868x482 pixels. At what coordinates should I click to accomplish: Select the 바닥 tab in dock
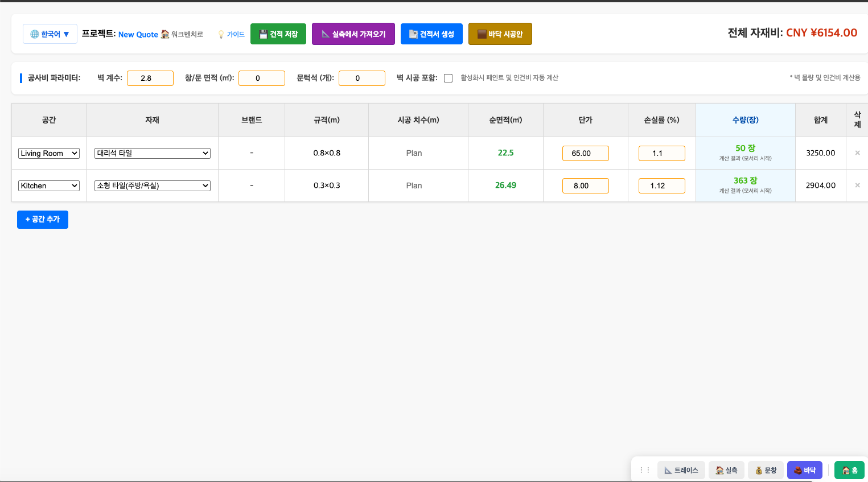[x=805, y=470]
